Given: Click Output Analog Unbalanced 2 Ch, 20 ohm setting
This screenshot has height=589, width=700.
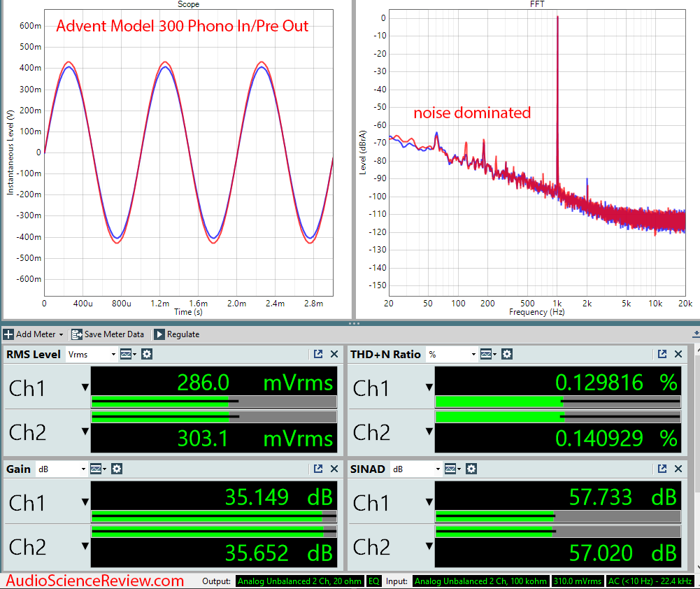Looking at the screenshot, I should point(299,581).
